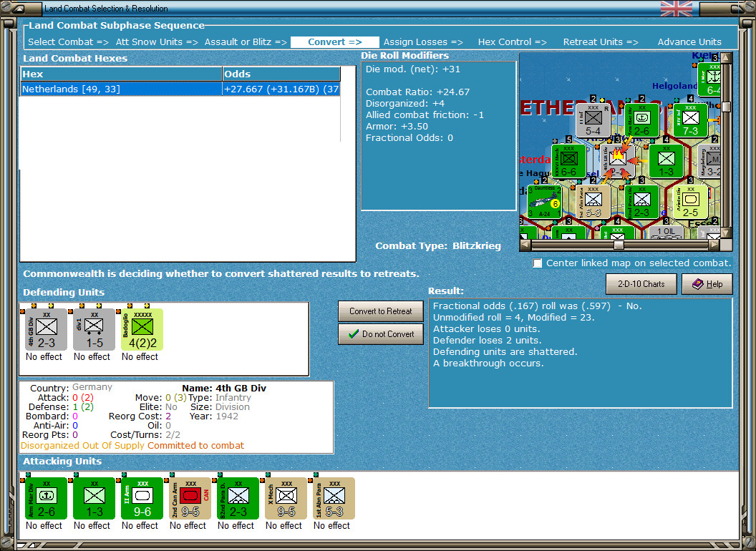Click the minimap horizontal scrollbar thumb
The image size is (756, 551).
[619, 245]
